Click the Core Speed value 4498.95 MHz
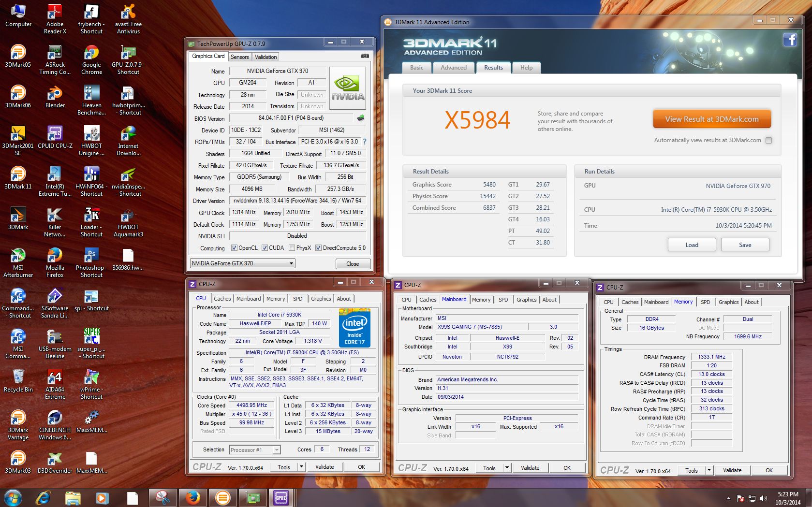 point(251,405)
